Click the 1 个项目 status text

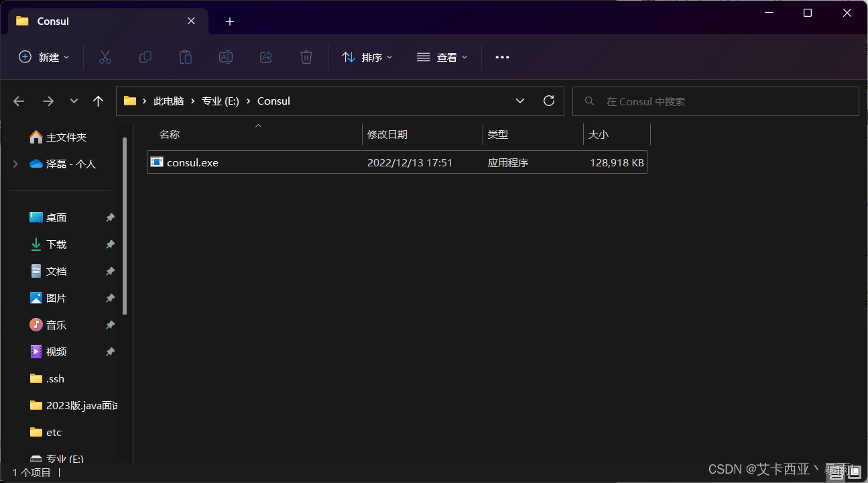coord(32,472)
